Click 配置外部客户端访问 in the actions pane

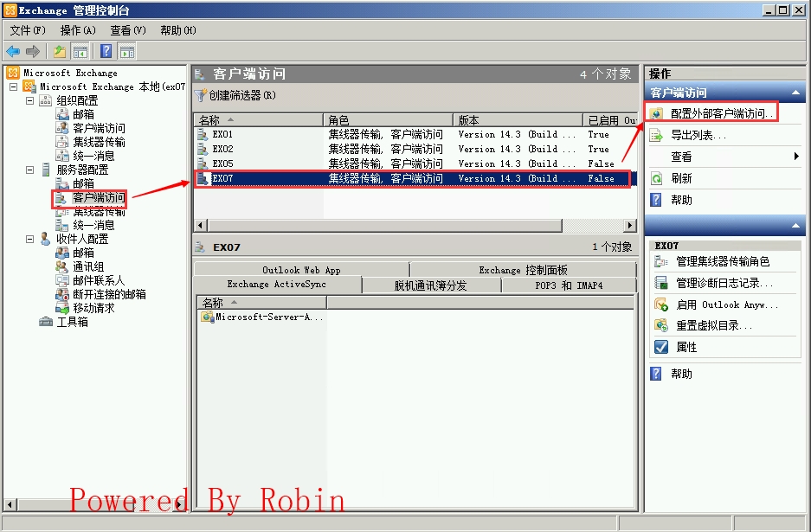tap(711, 113)
